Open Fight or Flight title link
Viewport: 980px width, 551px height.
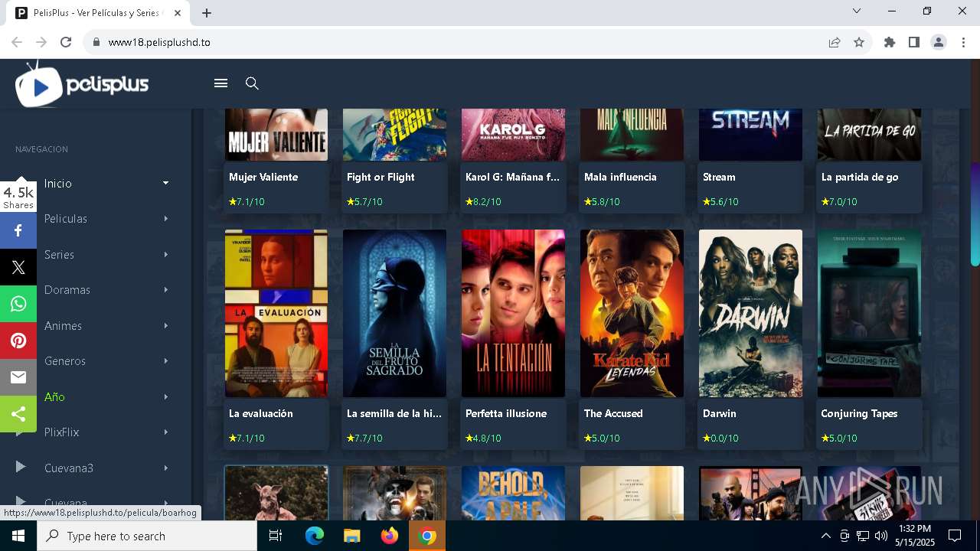(x=381, y=177)
